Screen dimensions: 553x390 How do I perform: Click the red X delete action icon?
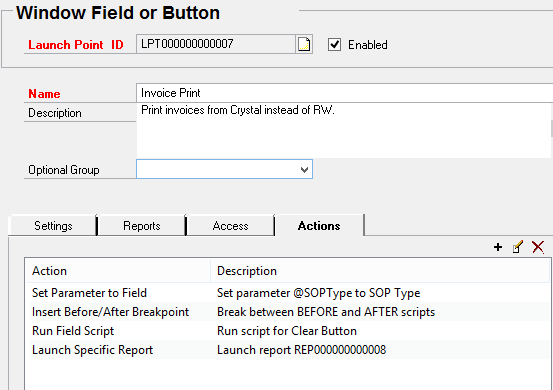(x=538, y=247)
